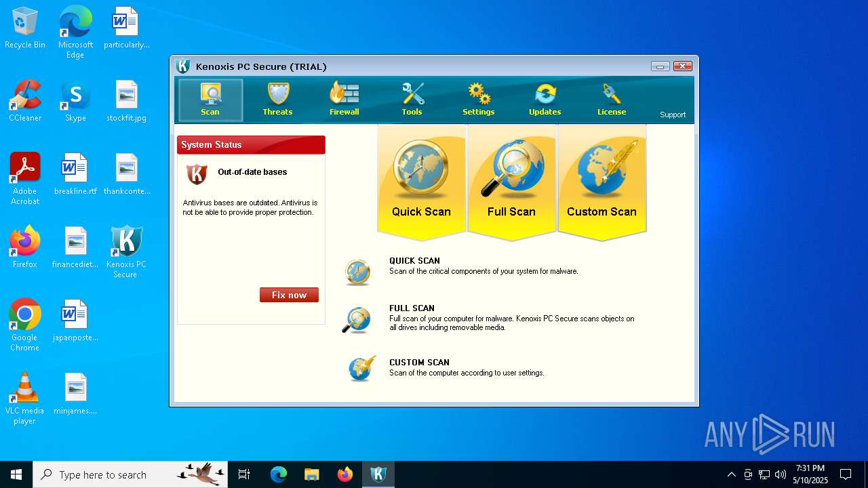Click the Out-of-date bases shield icon

[x=197, y=174]
